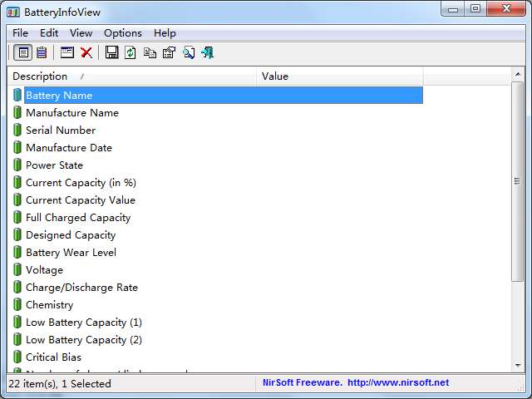532x399 pixels.
Task: Select the Show Battery Information toolbar icon
Action: [x=23, y=52]
